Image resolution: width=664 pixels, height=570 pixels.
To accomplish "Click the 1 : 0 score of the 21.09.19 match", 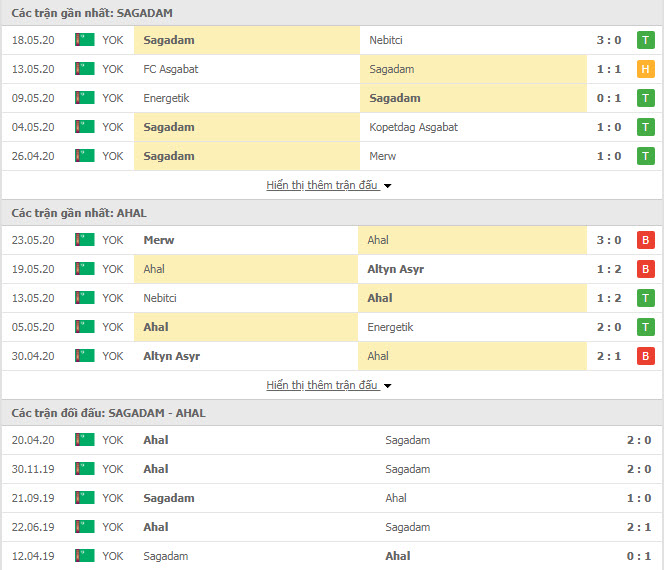I will pos(639,498).
